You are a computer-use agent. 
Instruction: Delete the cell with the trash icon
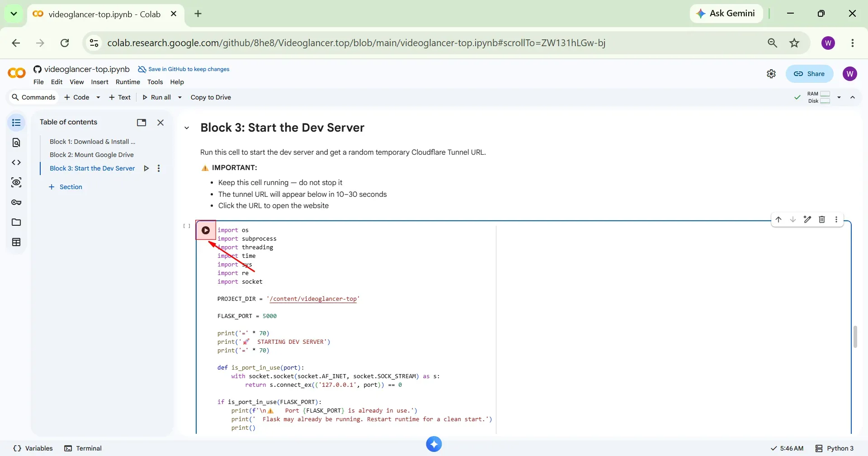(x=822, y=219)
